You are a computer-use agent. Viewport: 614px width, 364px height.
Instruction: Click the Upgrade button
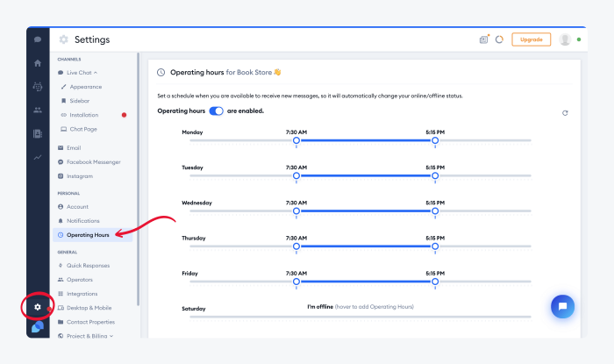click(531, 39)
